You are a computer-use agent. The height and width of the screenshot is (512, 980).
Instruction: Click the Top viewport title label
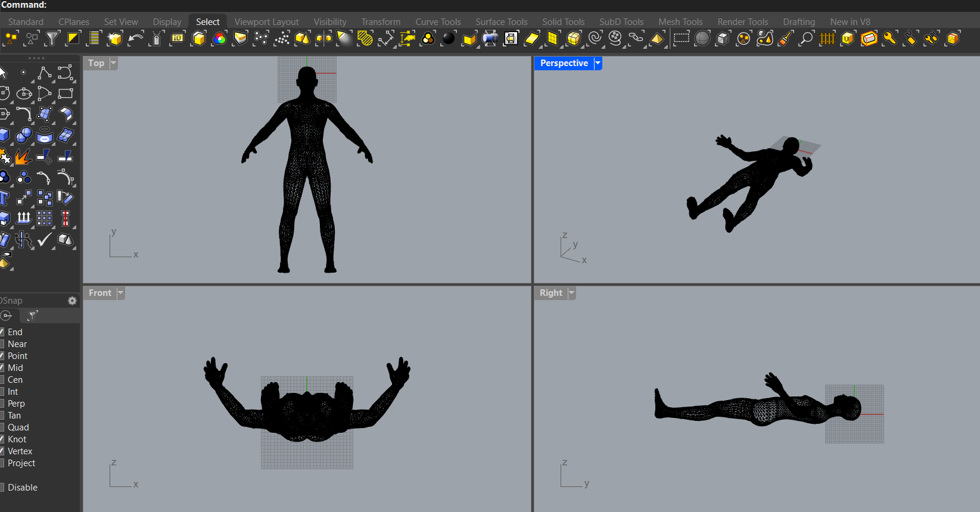point(97,63)
